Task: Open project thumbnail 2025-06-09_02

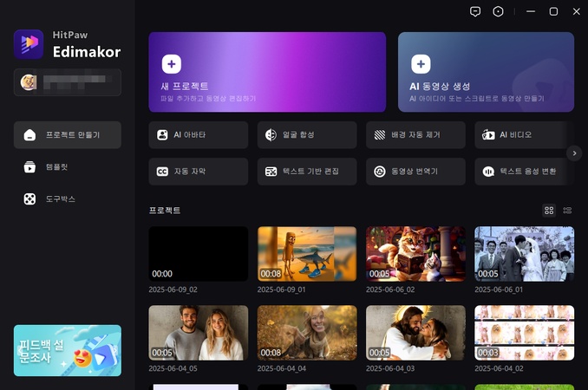Action: pos(199,254)
